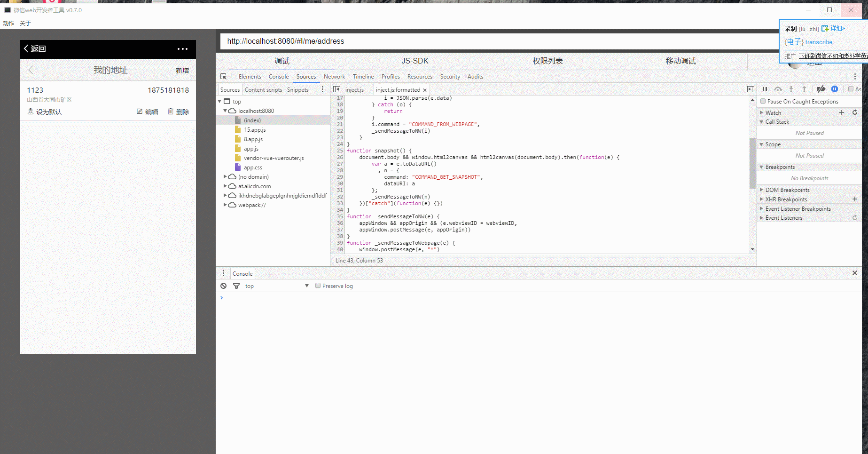The height and width of the screenshot is (454, 868).
Task: Collapse the Call Stack section
Action: (761, 122)
